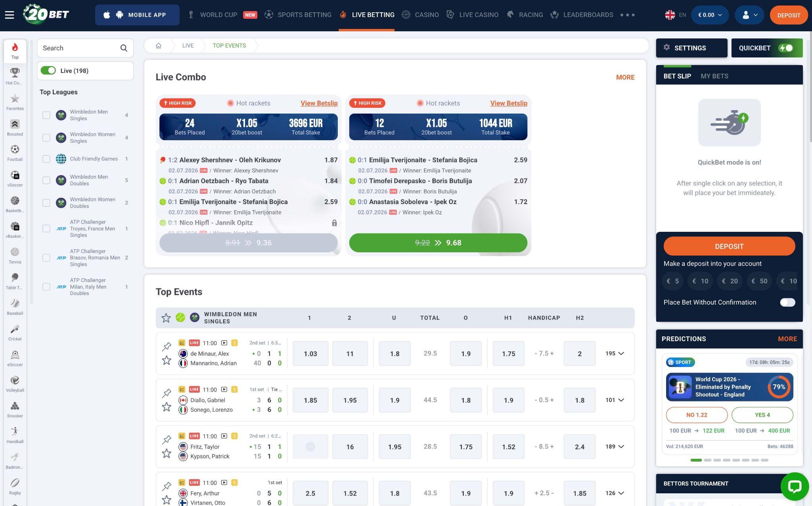Select Baseball in sports sidebar
This screenshot has width=812, height=506.
(15, 307)
